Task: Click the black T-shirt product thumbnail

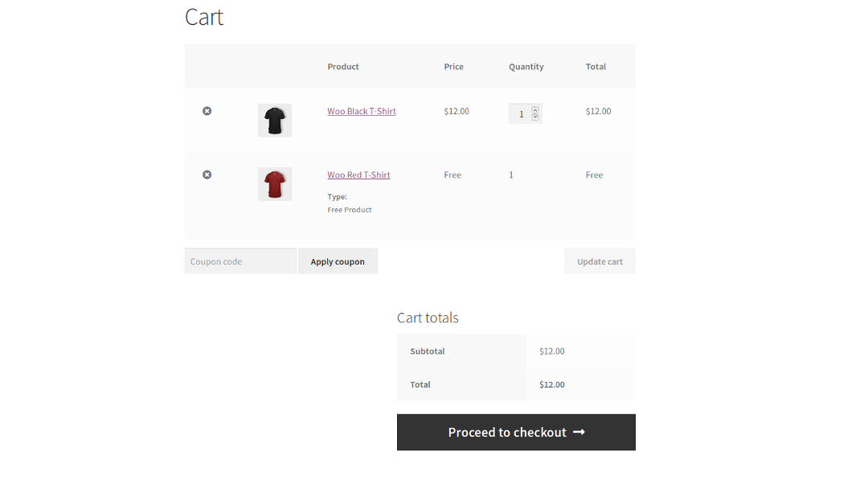Action: tap(275, 120)
